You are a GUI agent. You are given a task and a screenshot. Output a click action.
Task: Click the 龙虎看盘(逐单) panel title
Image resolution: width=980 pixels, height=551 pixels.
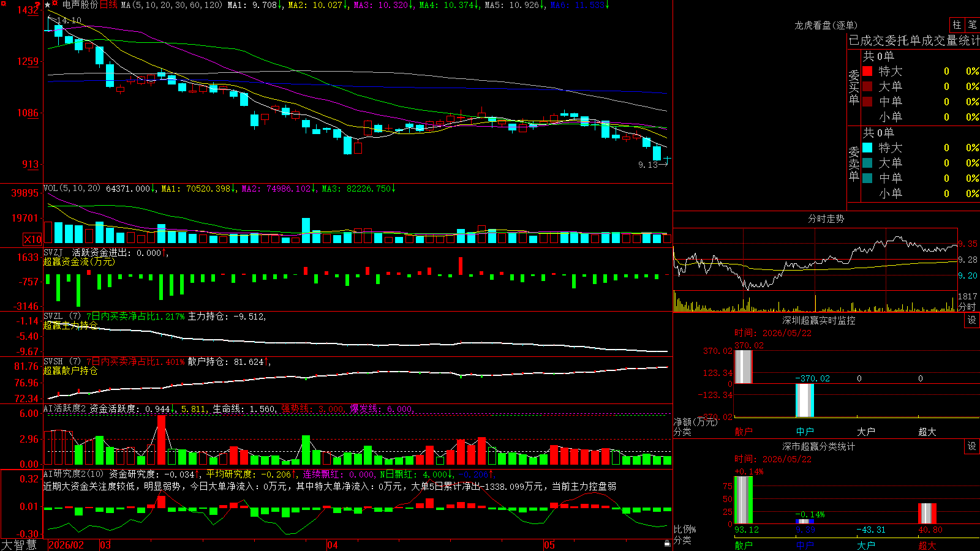click(826, 25)
